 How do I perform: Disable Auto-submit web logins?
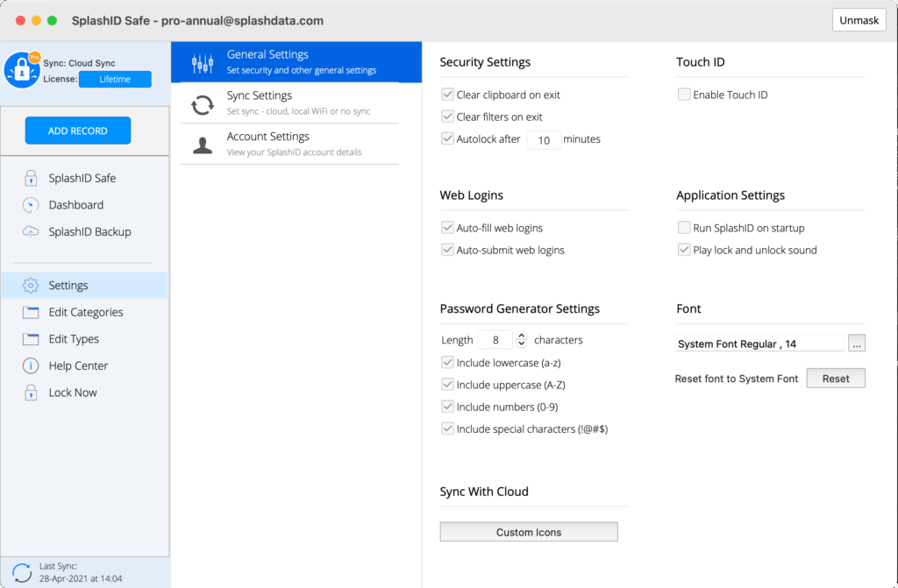447,250
